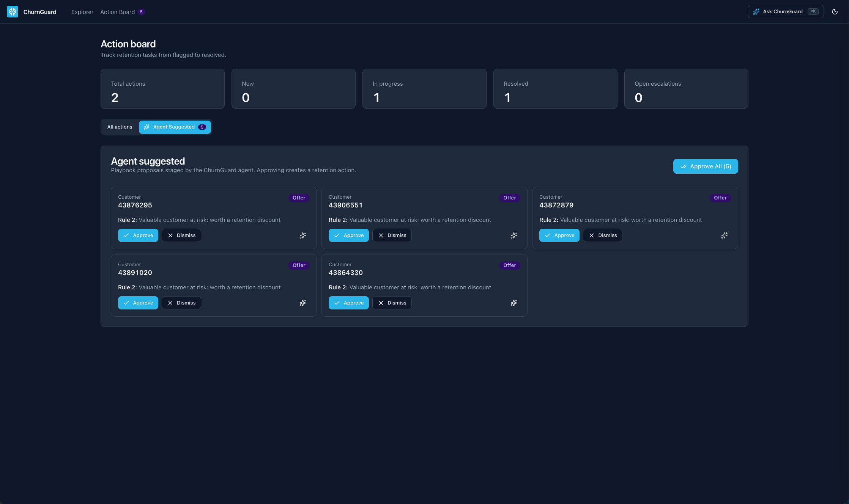Dismiss proposal for customer 43906551
Viewport: 849px width, 504px height.
(392, 236)
